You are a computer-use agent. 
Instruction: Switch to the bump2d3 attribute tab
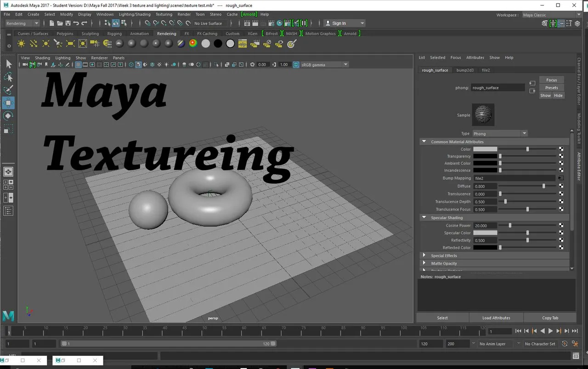[465, 70]
